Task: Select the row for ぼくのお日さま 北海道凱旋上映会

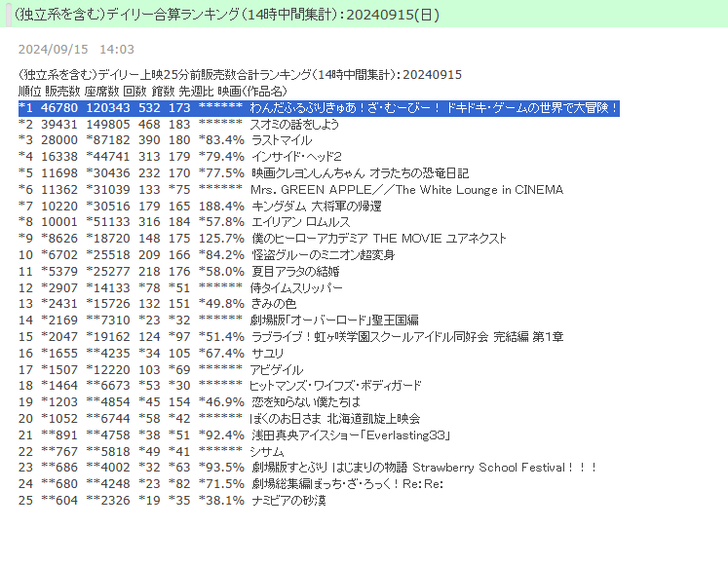Action: click(x=219, y=419)
